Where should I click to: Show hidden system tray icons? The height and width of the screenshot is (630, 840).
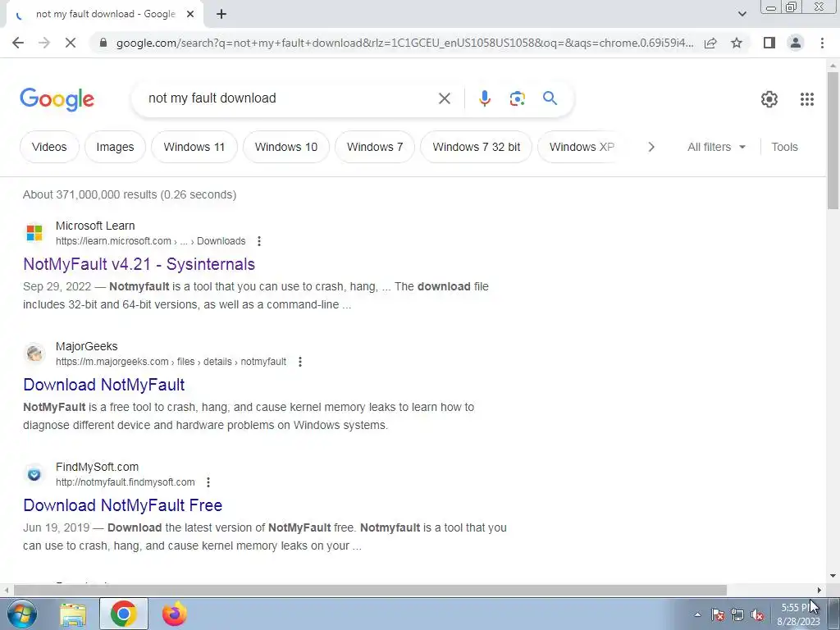(x=697, y=615)
